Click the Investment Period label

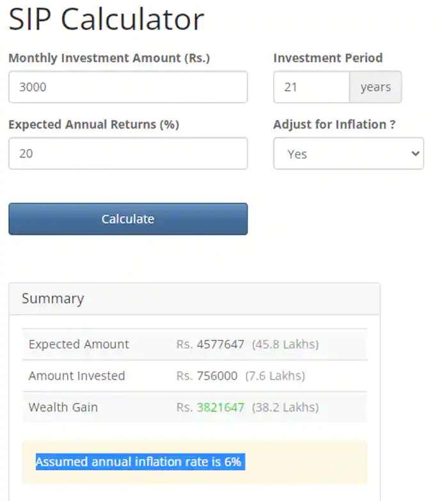pos(328,58)
